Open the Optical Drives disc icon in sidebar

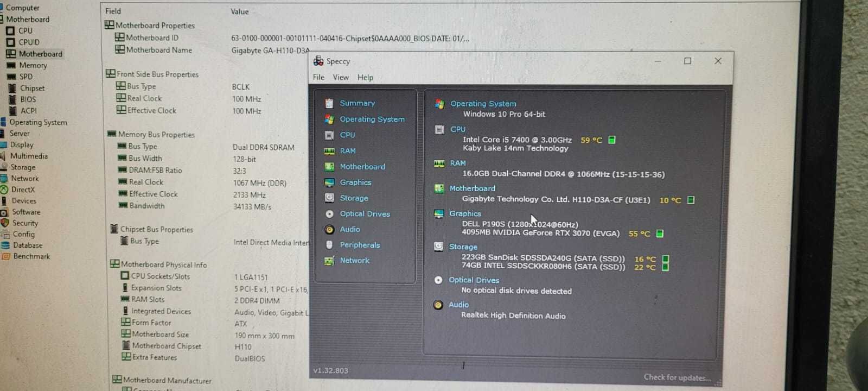pos(329,214)
